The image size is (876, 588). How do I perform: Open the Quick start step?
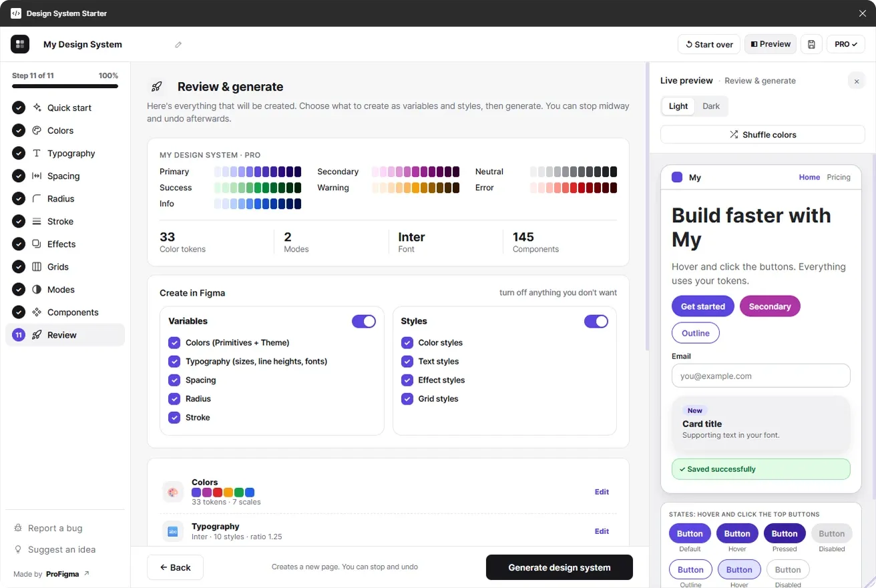pos(65,107)
